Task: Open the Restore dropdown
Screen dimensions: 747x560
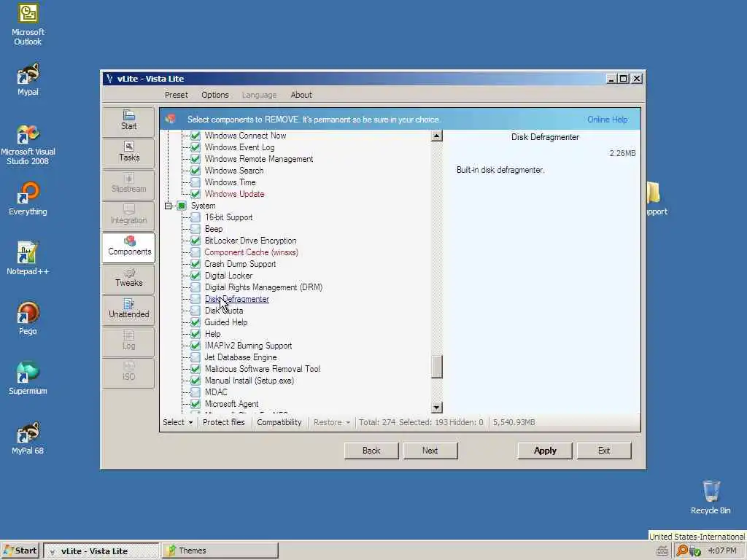Action: coord(332,422)
